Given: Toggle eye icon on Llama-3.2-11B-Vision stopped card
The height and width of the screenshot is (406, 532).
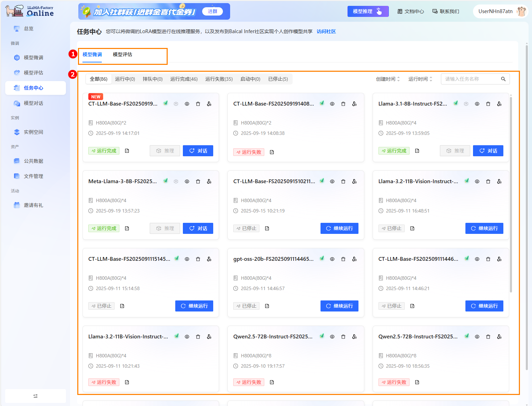Looking at the screenshot, I should click(477, 181).
